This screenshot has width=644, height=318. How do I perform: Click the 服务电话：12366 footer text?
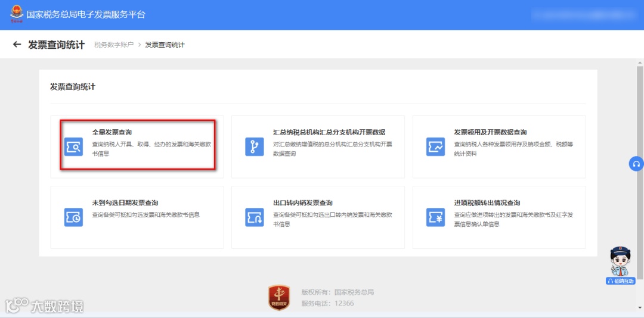[327, 304]
